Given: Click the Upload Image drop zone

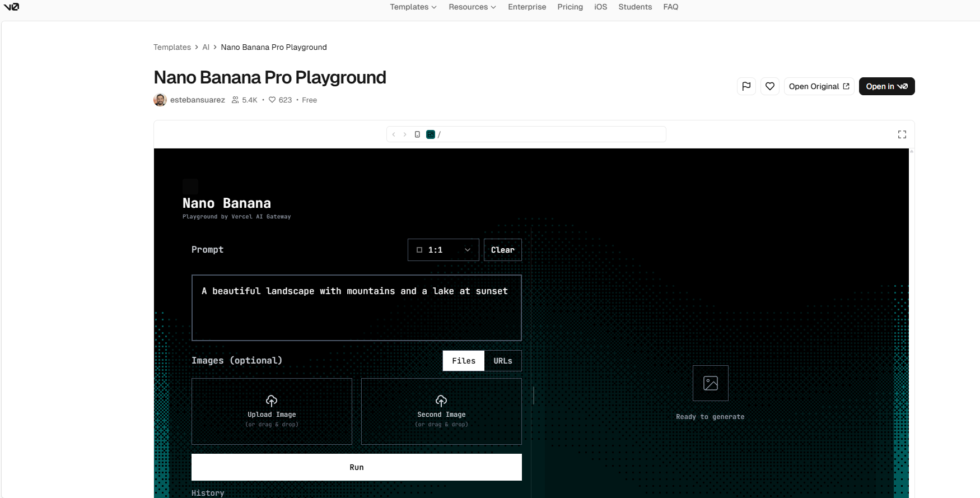Looking at the screenshot, I should pos(272,411).
